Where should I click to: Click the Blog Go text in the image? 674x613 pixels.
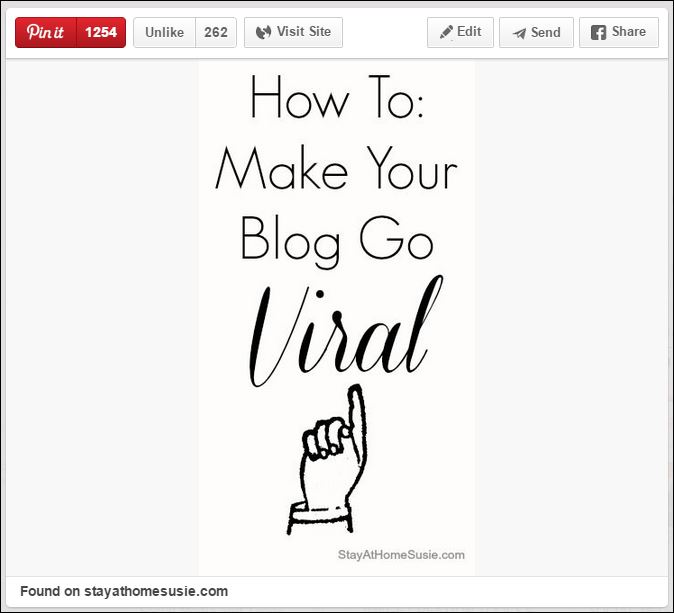tap(336, 240)
